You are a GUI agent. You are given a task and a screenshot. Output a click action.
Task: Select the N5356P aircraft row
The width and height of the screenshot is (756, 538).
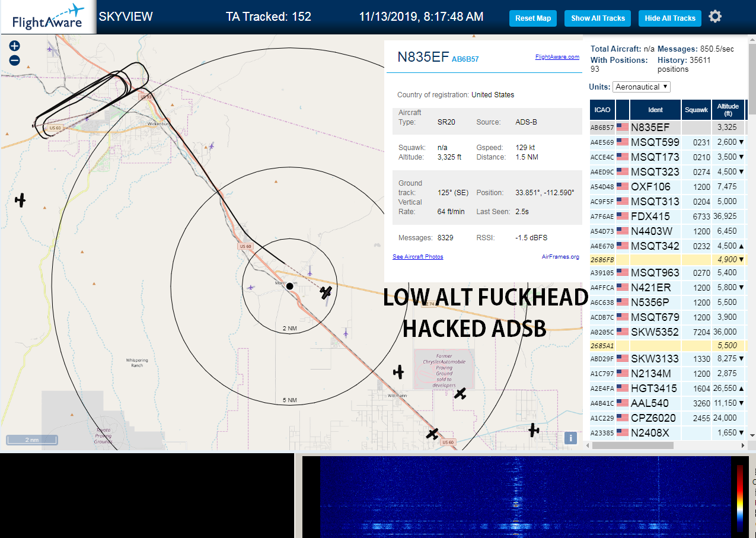click(668, 303)
